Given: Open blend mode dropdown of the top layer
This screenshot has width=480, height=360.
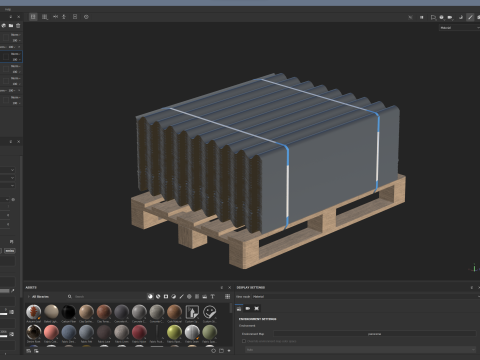Looking at the screenshot, I should (x=15, y=35).
